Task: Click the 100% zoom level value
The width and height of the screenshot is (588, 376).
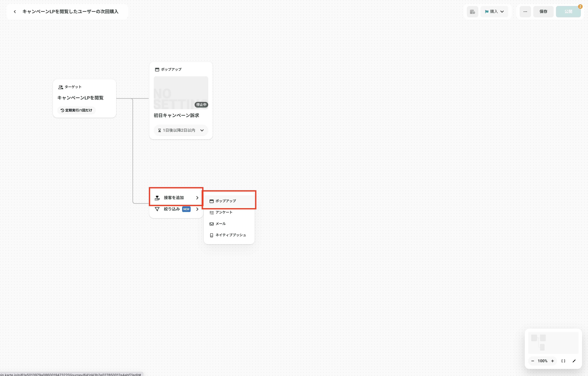Action: pos(542,361)
